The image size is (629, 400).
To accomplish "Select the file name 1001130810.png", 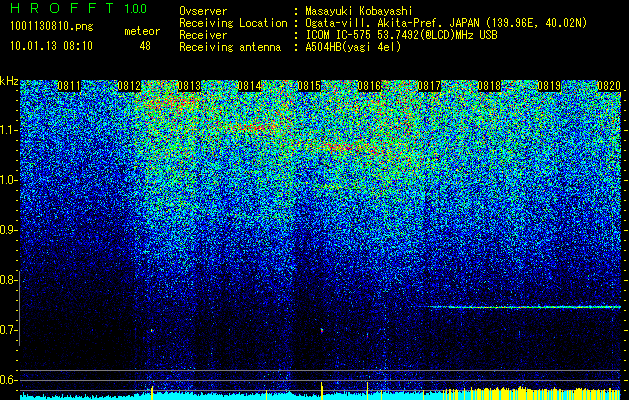I will 52,27.
